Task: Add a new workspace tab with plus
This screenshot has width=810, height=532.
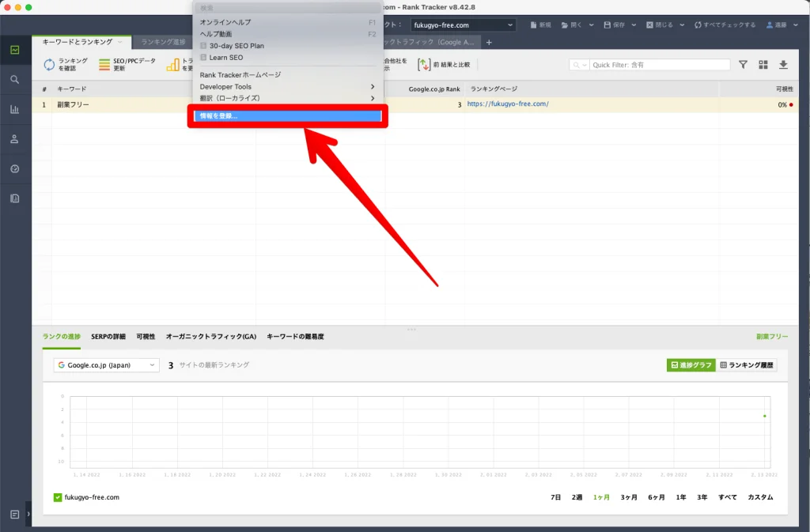Action: 489,43
